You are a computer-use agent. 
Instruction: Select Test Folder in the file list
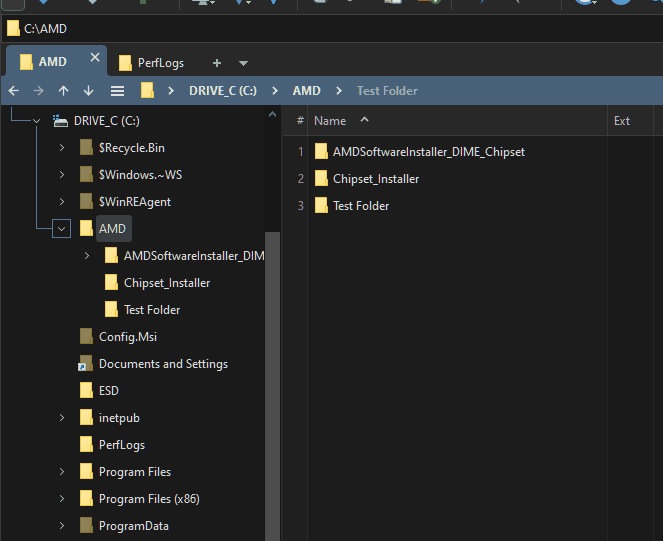coord(360,206)
